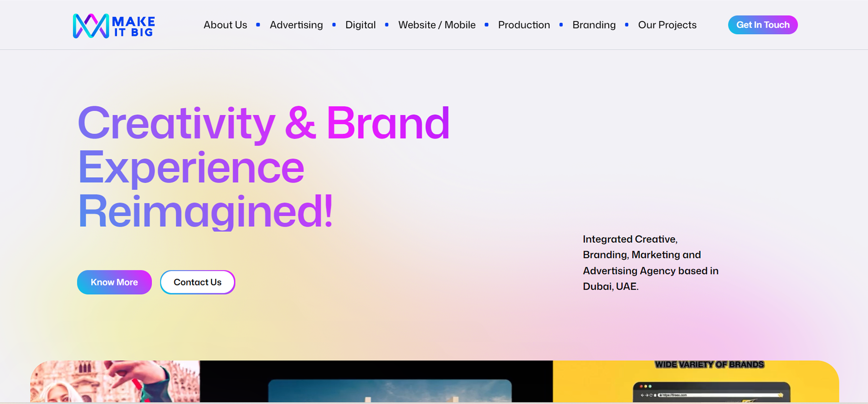Select Digital in the navigation bar
The width and height of the screenshot is (868, 404).
click(x=360, y=25)
